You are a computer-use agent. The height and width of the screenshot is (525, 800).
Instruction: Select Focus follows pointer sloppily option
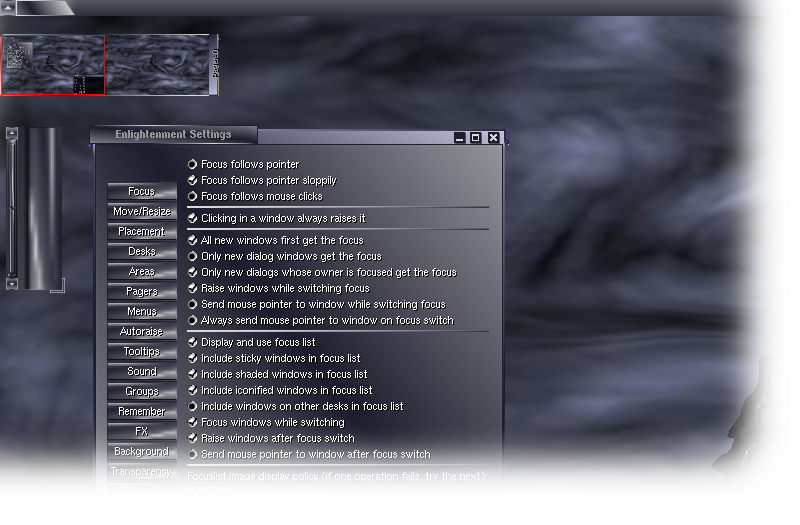click(192, 180)
